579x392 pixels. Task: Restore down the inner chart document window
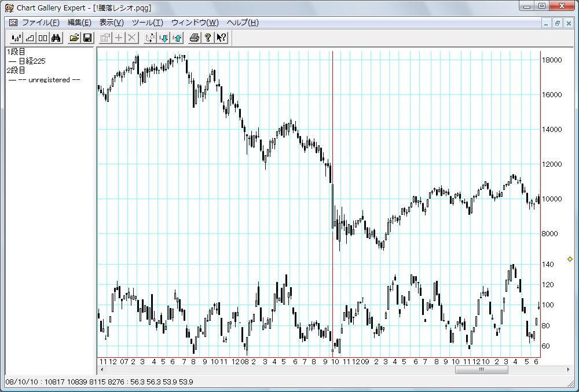[x=557, y=23]
